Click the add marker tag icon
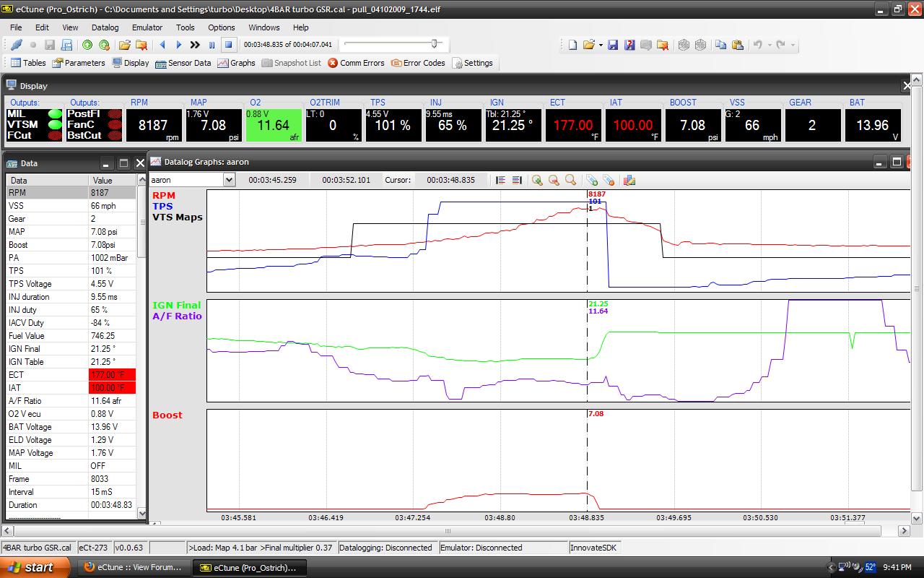Screen dimensions: 924x578 click(x=592, y=180)
